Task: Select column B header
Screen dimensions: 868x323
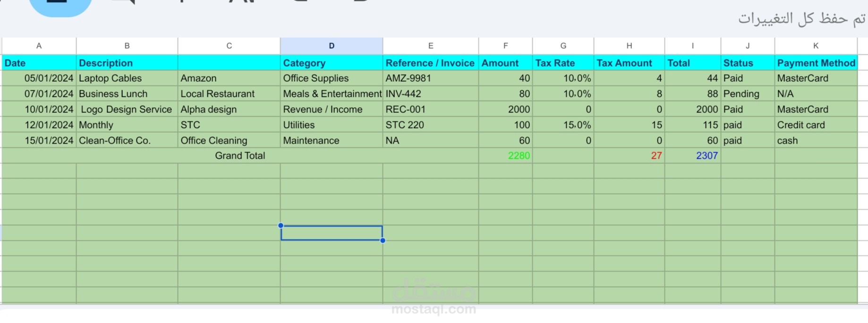Action: point(127,46)
